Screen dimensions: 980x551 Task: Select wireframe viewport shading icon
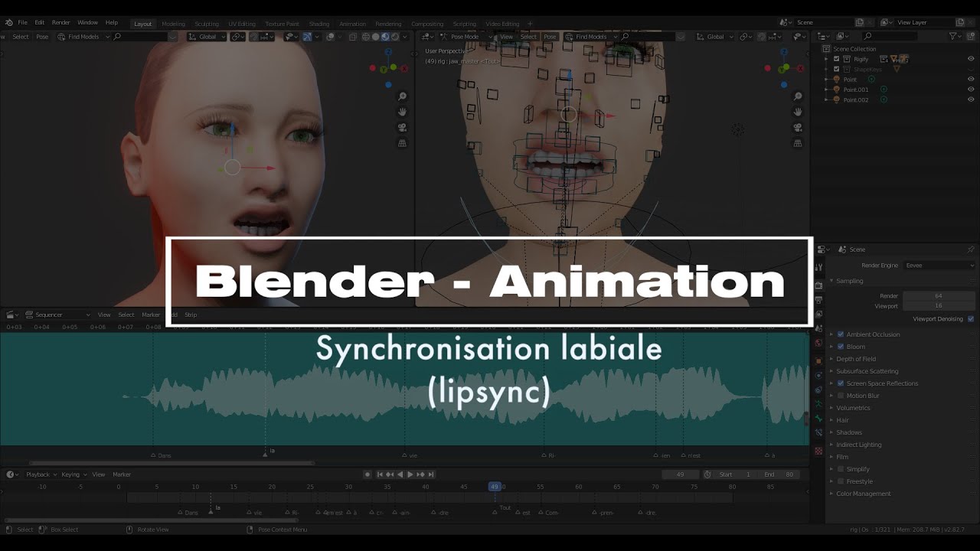[365, 37]
